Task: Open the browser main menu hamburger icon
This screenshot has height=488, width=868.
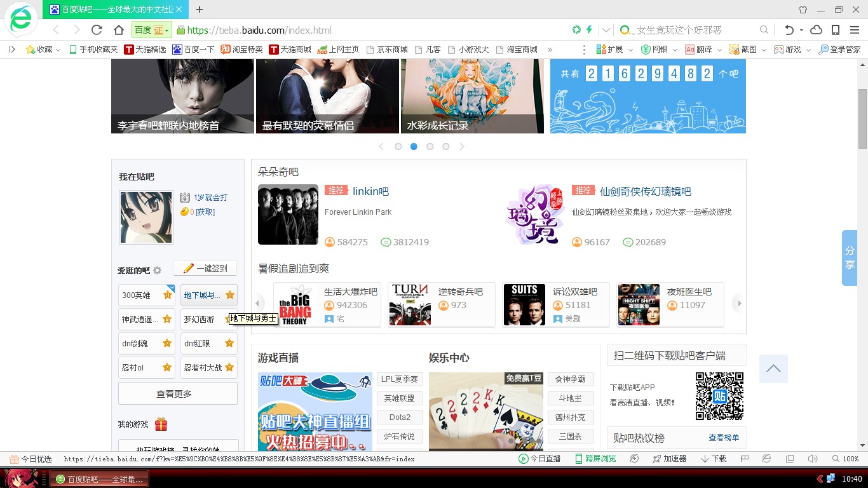Action: [x=855, y=30]
